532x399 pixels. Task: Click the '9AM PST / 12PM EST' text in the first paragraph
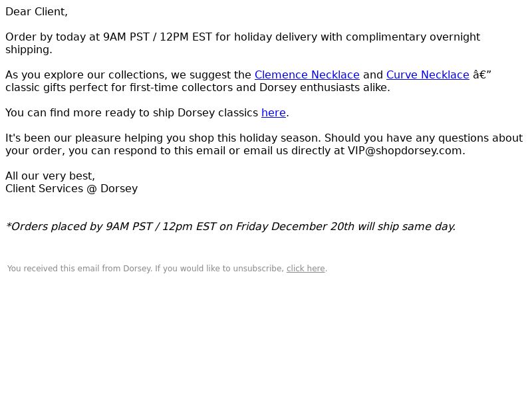158,37
